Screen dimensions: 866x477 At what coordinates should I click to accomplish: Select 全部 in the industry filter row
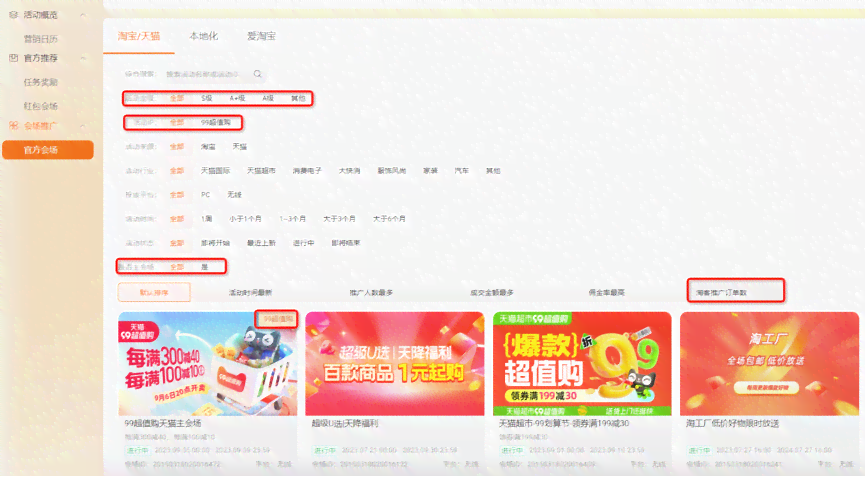coord(176,171)
